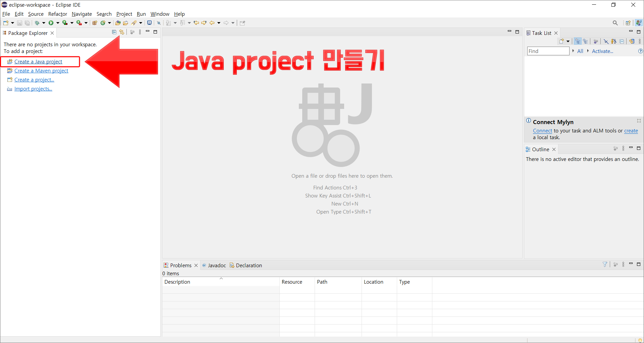Open the Refactor menu

[58, 14]
